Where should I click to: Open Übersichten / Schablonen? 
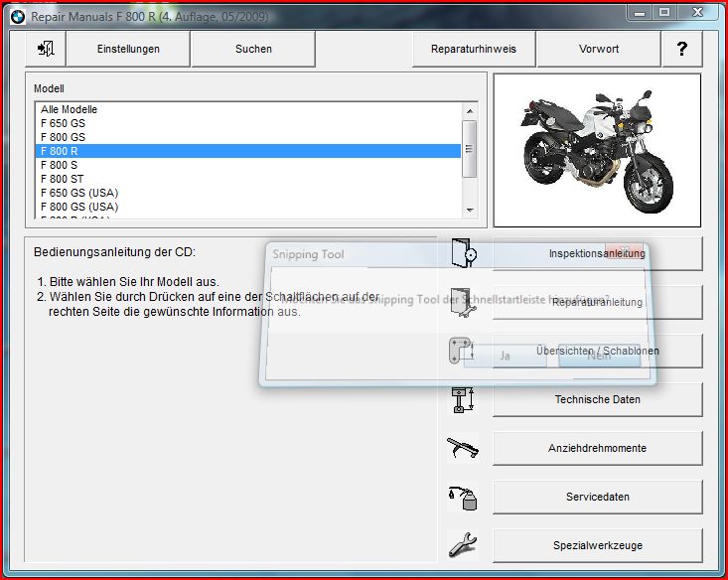[x=598, y=351]
